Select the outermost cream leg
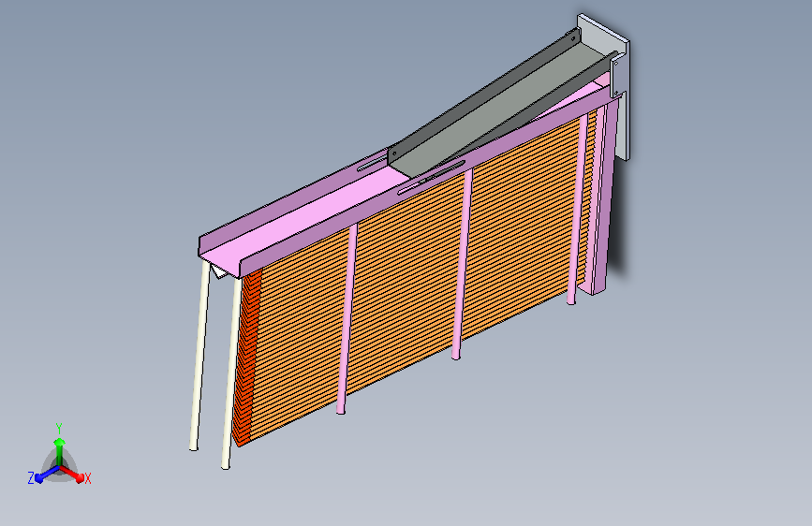 (x=199, y=355)
